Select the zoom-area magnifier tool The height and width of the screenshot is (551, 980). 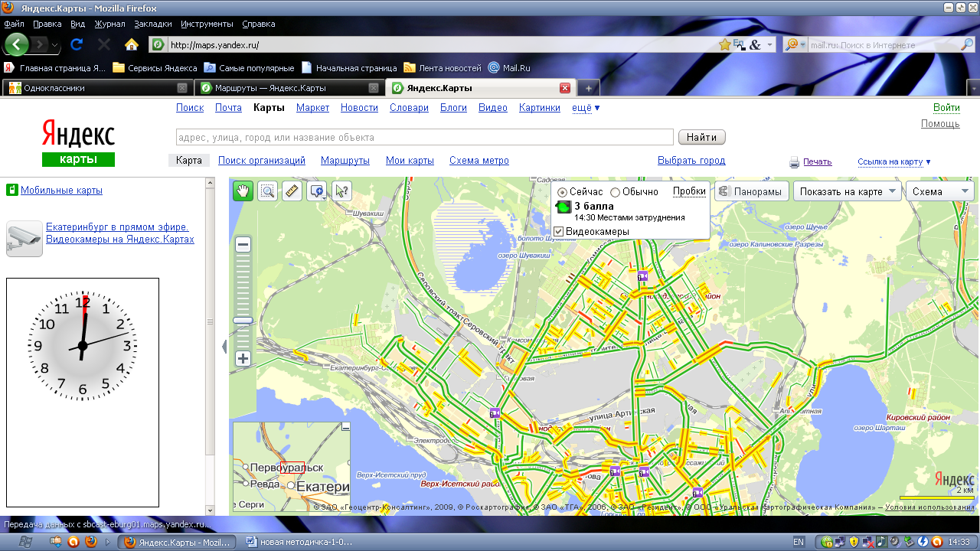pos(267,191)
